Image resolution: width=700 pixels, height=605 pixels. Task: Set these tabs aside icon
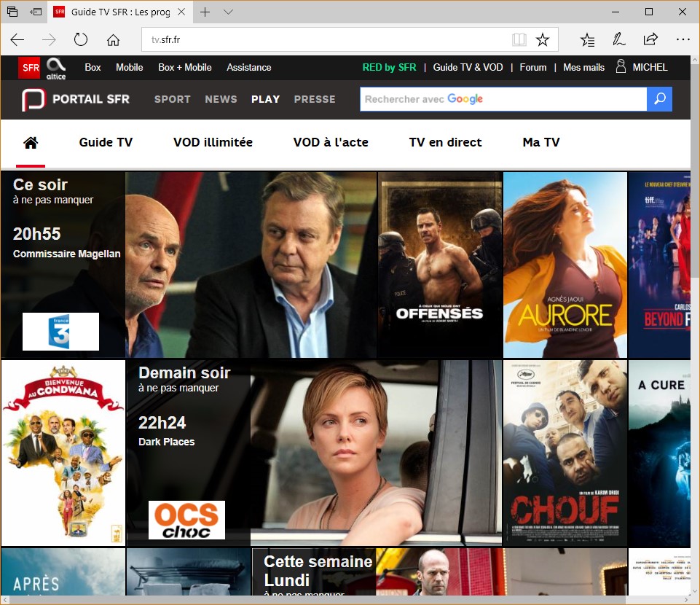coord(36,12)
